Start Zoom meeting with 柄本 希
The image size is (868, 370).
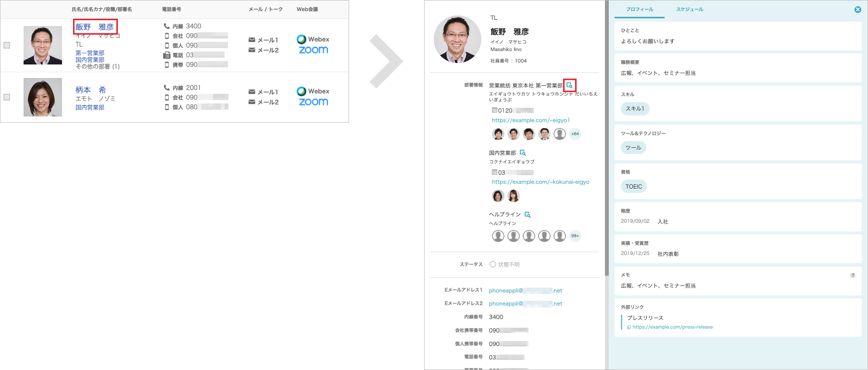[313, 102]
